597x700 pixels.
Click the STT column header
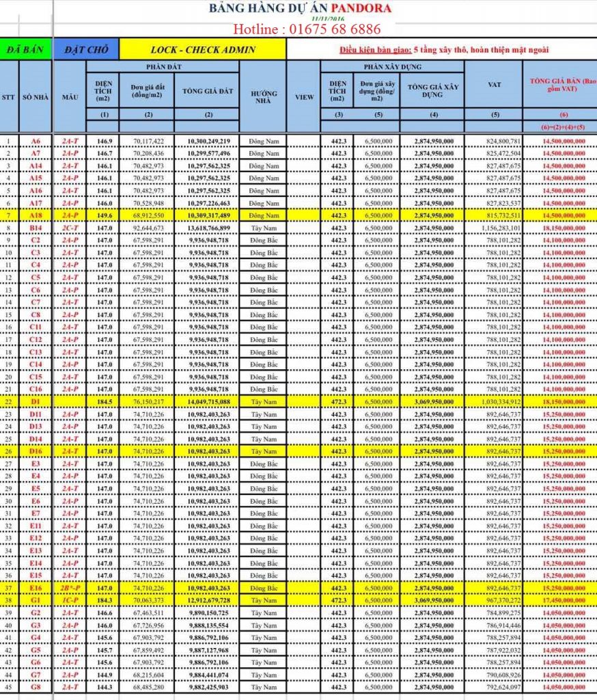[8, 97]
